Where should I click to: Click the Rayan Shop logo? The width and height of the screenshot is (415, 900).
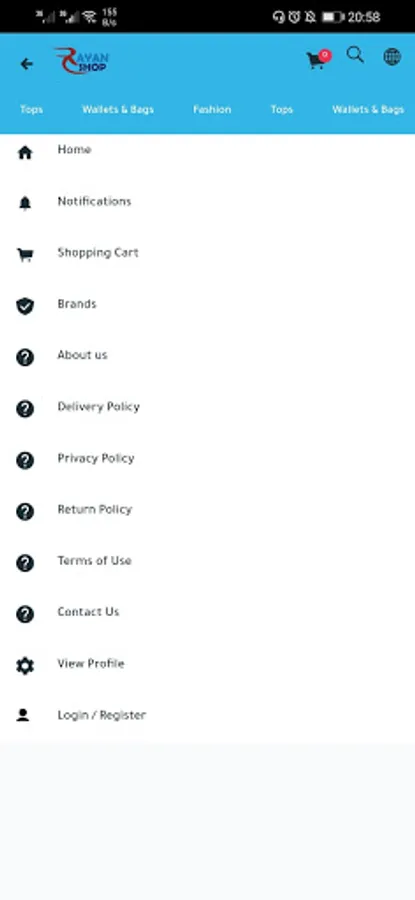[x=81, y=61]
